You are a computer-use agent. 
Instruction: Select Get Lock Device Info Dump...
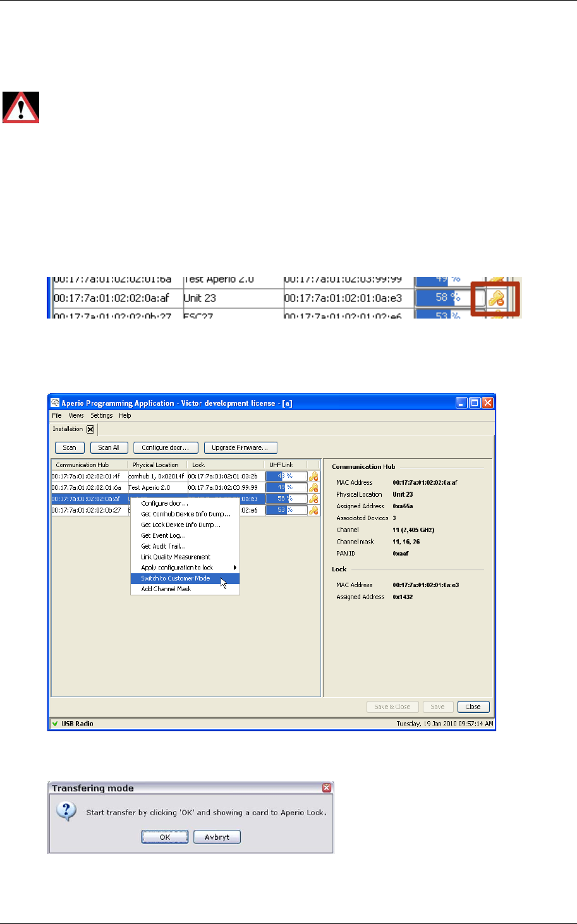185,525
